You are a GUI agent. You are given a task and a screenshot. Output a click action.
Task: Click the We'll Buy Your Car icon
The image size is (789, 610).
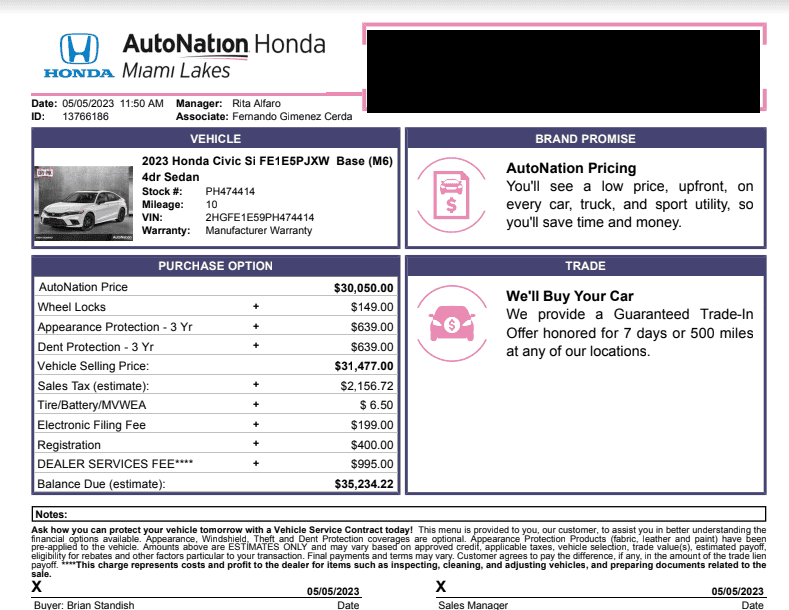pos(451,323)
